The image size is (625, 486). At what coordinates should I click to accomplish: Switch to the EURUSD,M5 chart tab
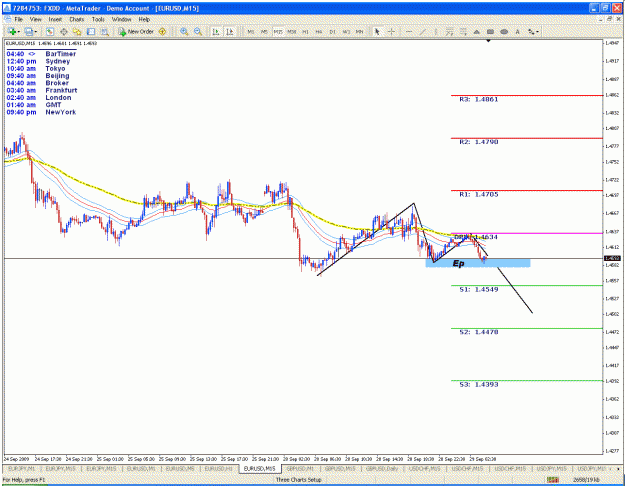point(180,469)
